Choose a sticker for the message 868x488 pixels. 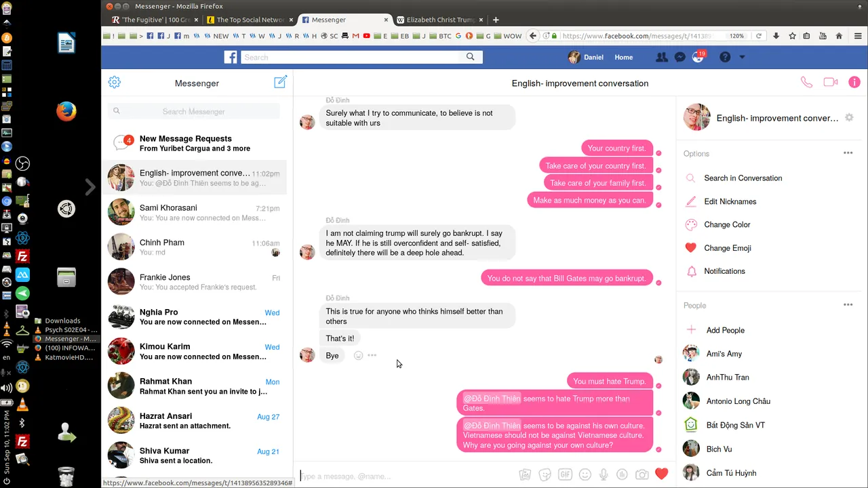pos(545,475)
